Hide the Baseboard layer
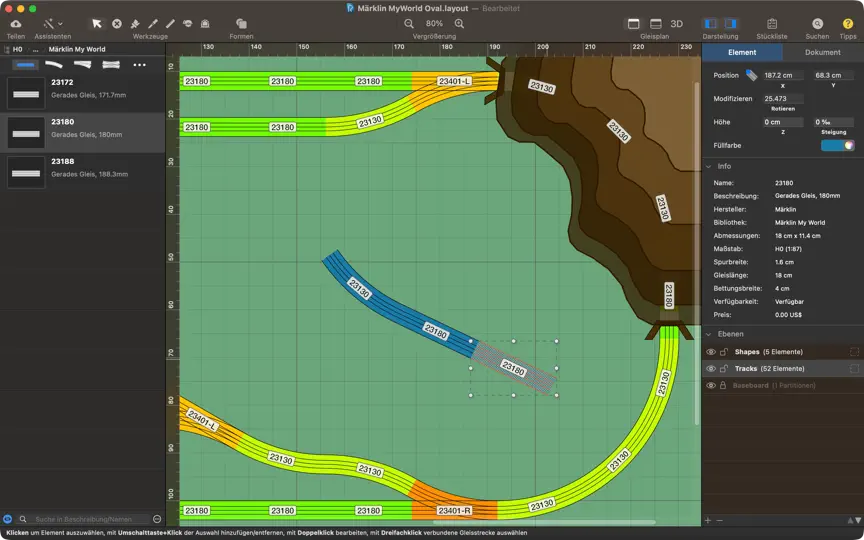Screen dimensions: 864x540 [x=711, y=386]
